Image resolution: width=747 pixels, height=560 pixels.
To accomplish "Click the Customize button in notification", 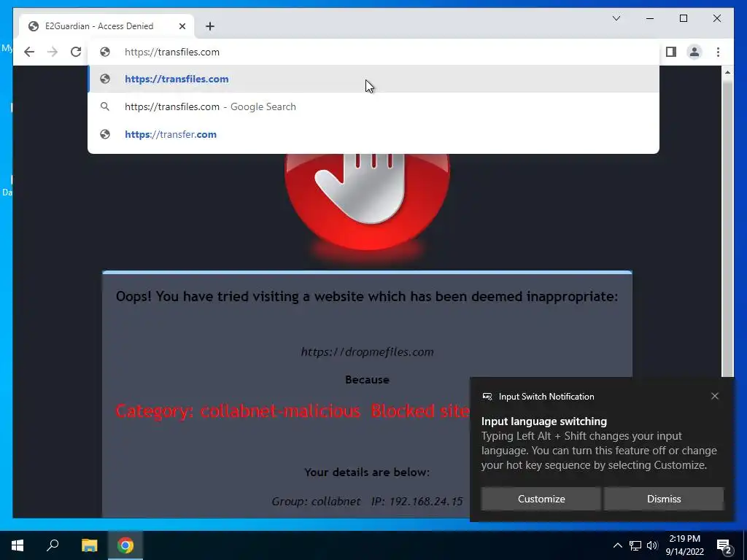I will click(541, 499).
